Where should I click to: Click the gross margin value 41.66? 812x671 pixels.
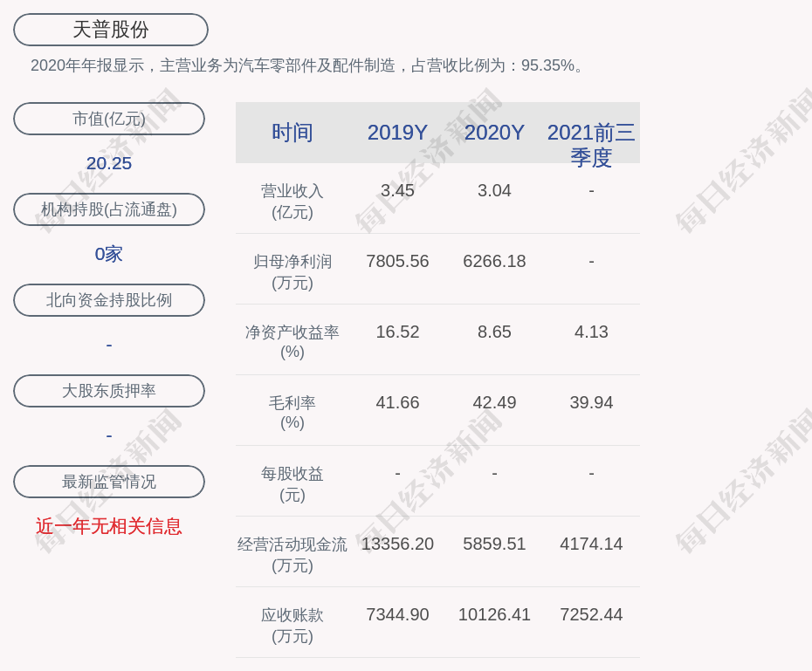(x=398, y=402)
